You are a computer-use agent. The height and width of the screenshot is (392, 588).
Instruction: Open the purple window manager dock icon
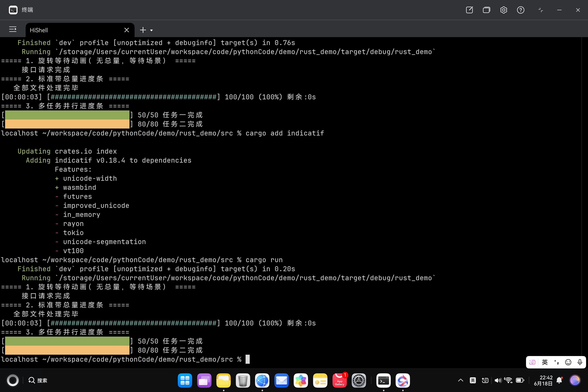pos(204,381)
